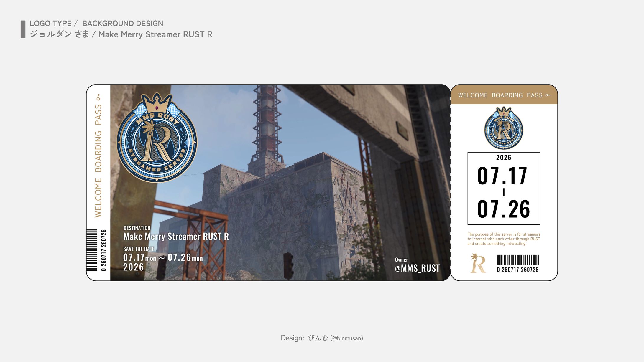Click the '07.17 mon ~ 07.26 mon' date range
644x362 pixels.
pyautogui.click(x=163, y=258)
